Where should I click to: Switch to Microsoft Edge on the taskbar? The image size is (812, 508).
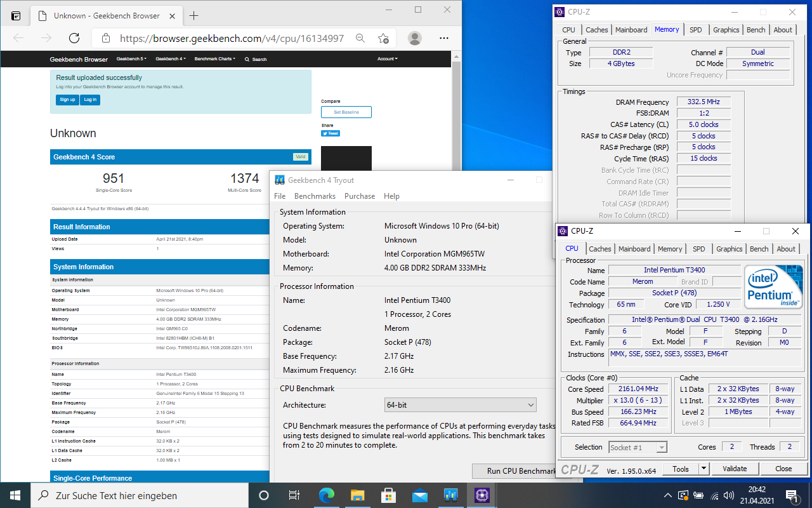pyautogui.click(x=326, y=495)
